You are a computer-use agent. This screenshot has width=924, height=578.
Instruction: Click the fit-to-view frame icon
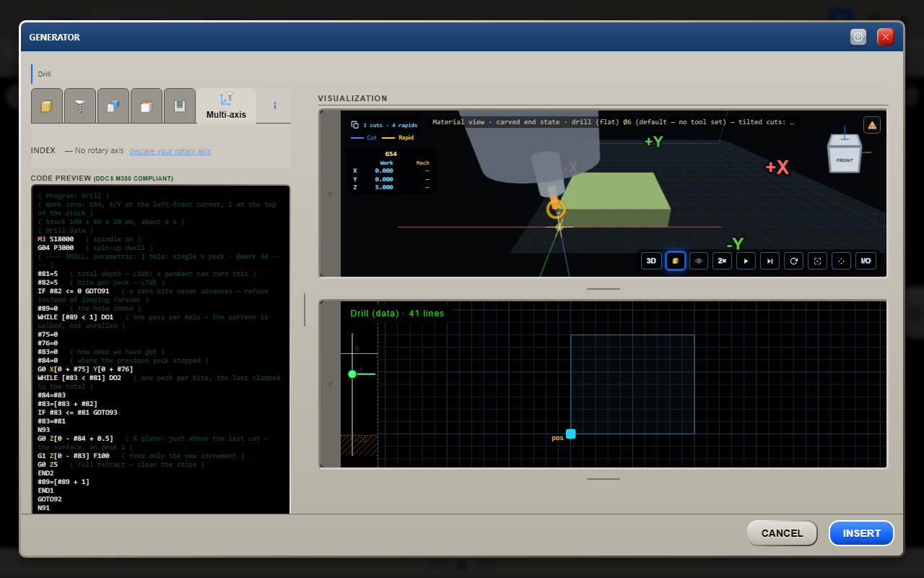[x=817, y=261]
